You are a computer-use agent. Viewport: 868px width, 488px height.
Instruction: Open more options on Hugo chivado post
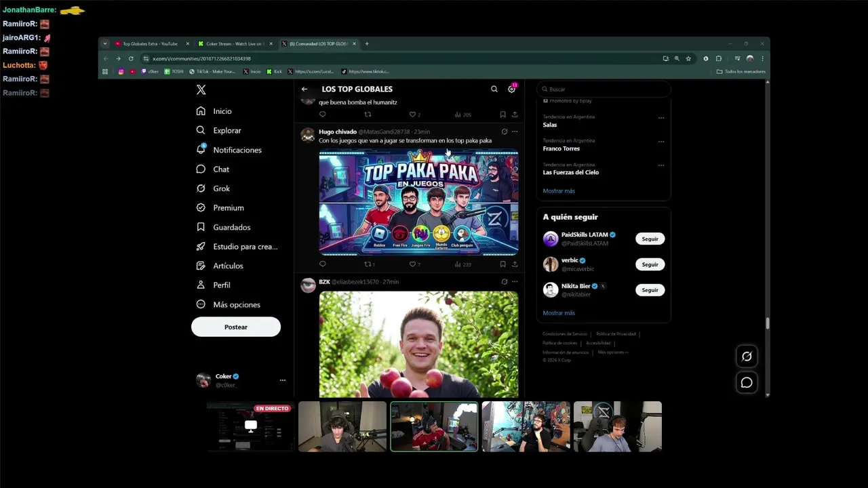[515, 131]
